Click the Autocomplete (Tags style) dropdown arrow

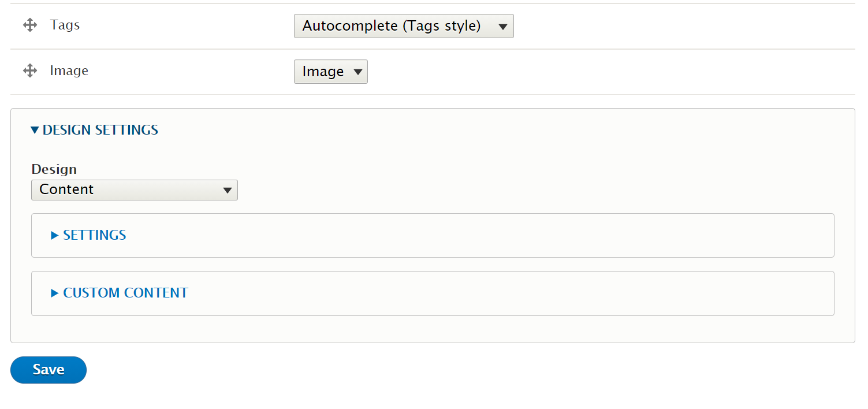click(502, 27)
